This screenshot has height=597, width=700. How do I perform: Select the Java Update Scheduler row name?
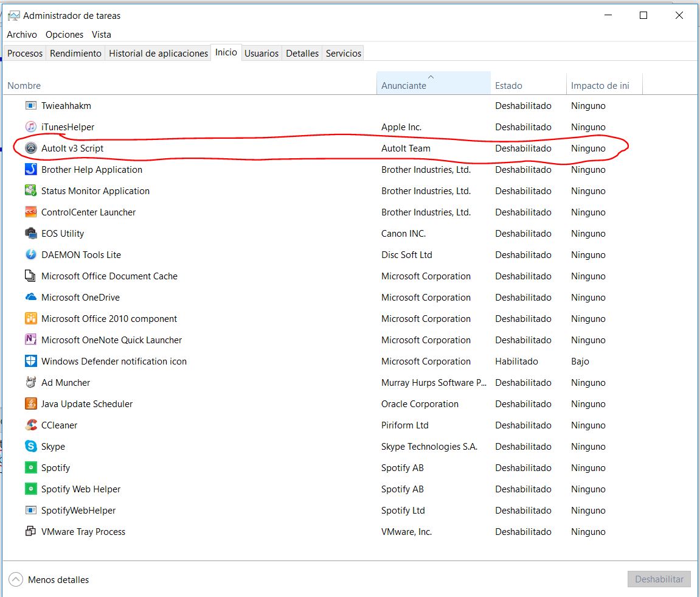point(87,404)
